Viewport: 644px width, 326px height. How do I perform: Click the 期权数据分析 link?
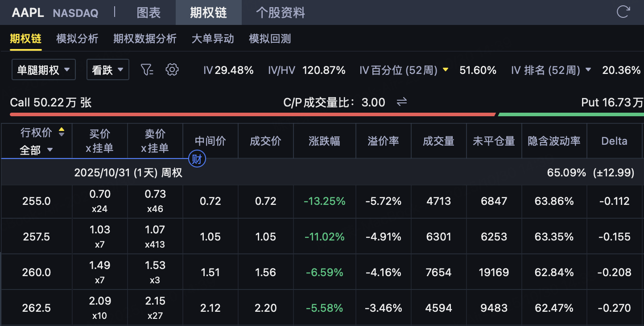click(x=145, y=39)
